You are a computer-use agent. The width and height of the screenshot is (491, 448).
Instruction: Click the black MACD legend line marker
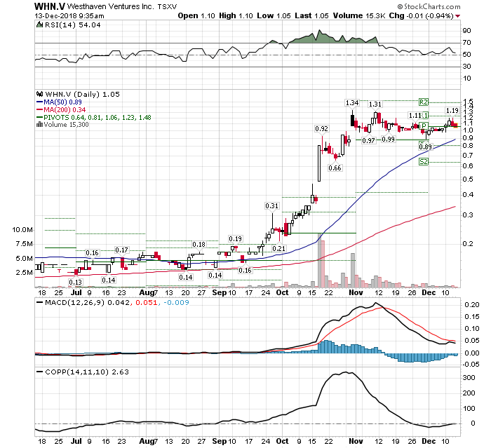(39, 303)
